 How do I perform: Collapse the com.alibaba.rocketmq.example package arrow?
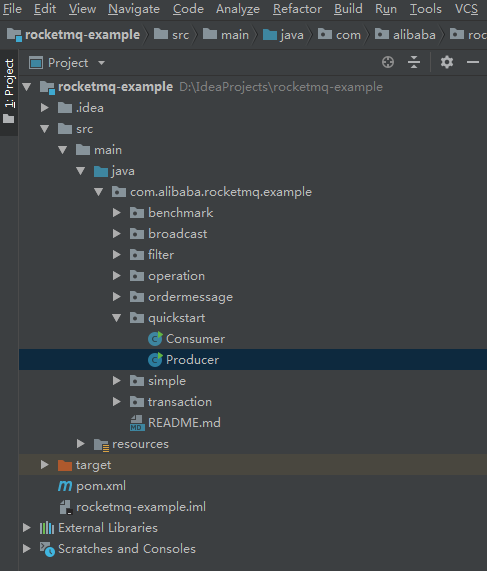[x=99, y=192]
